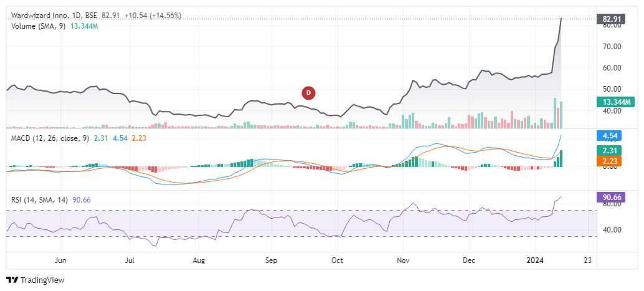The height and width of the screenshot is (291, 644).
Task: Select the RSI (14, SMA, 14) label
Action: [40, 200]
